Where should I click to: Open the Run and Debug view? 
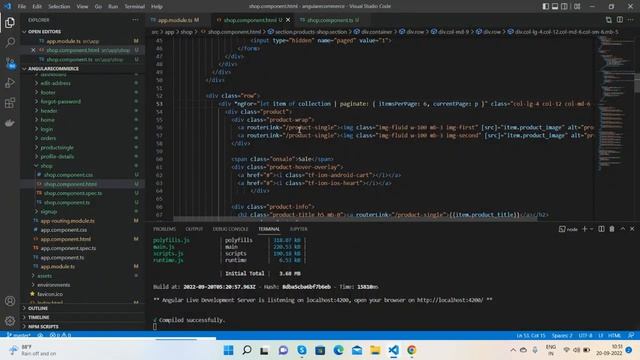(x=10, y=82)
